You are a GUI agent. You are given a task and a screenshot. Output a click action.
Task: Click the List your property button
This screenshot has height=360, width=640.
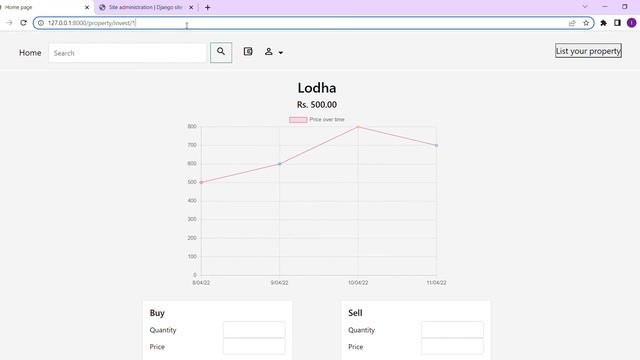pos(588,51)
